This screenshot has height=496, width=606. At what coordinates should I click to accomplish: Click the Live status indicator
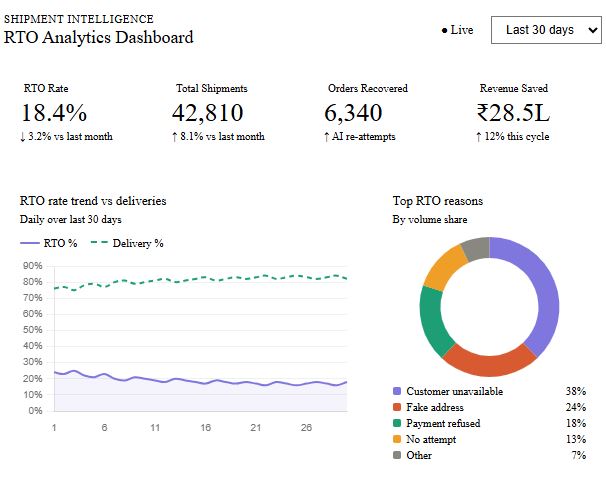point(458,30)
